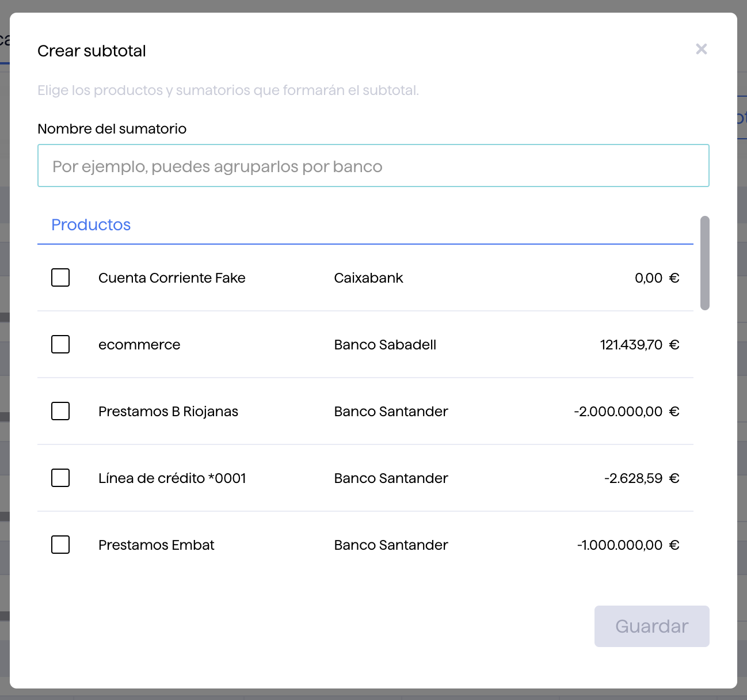Click the Cuenta Corriente Fake product name
This screenshot has width=747, height=700.
[x=171, y=278]
